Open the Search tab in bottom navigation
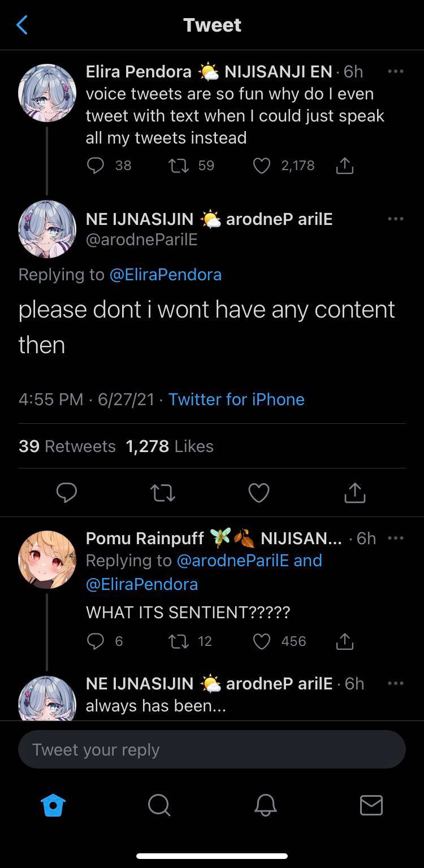 159,805
